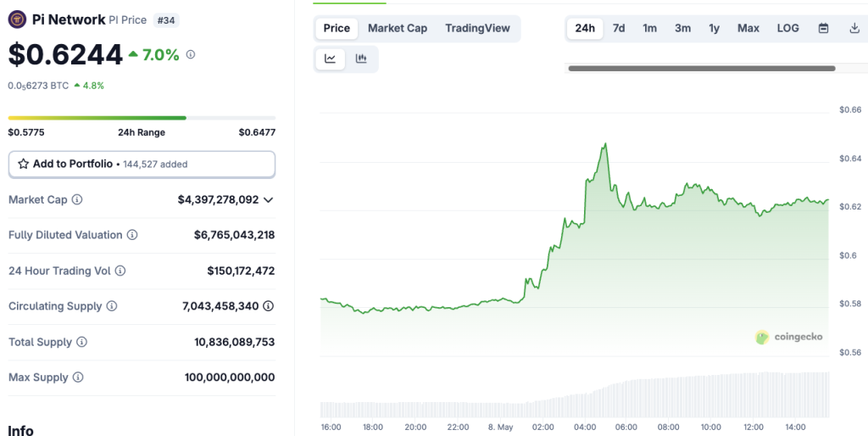Select the 24h time range

585,28
